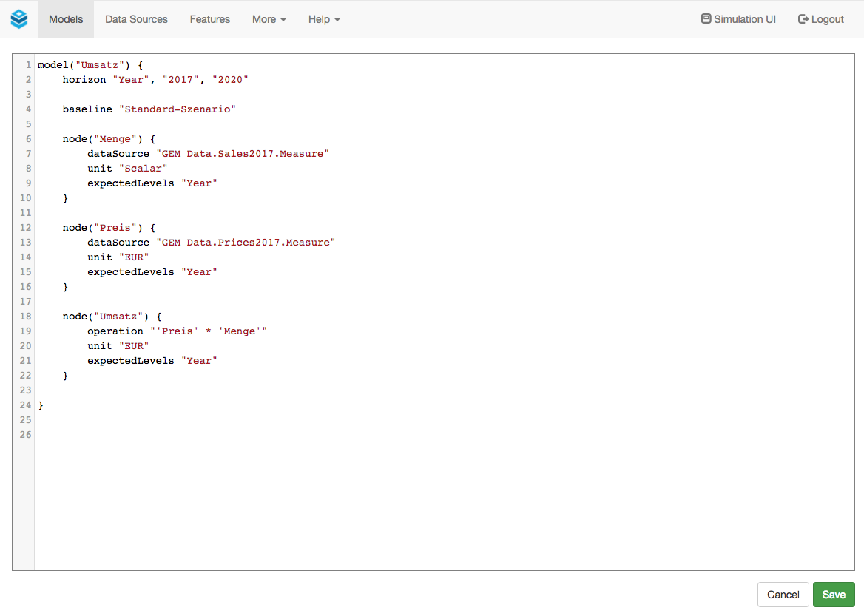Open the Simulation UI link
Viewport: 864px width, 616px height.
[744, 19]
